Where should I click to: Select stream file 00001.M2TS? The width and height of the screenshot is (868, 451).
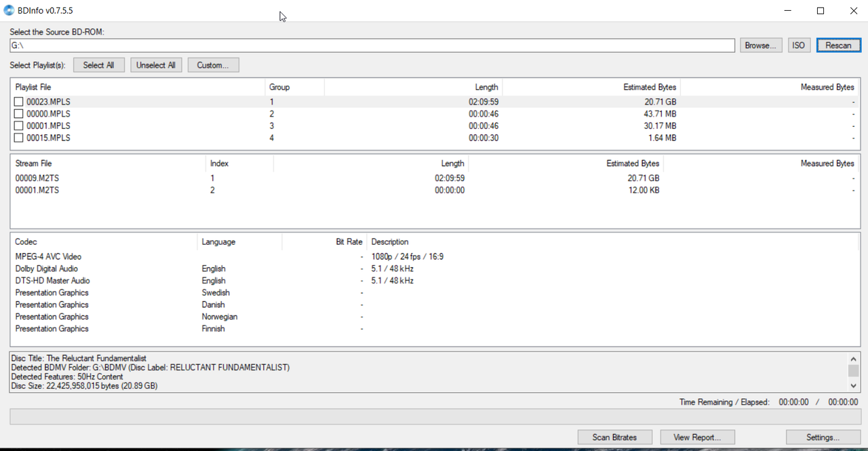click(435, 191)
